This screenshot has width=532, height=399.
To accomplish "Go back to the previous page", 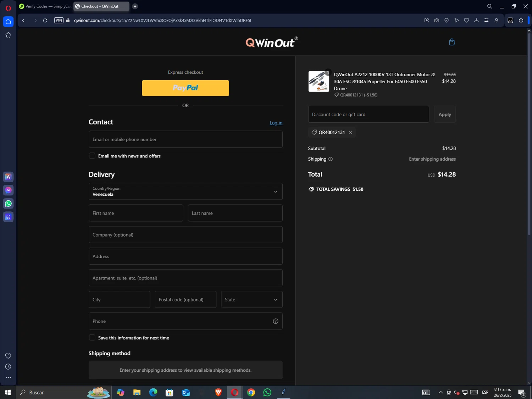I will click(23, 21).
